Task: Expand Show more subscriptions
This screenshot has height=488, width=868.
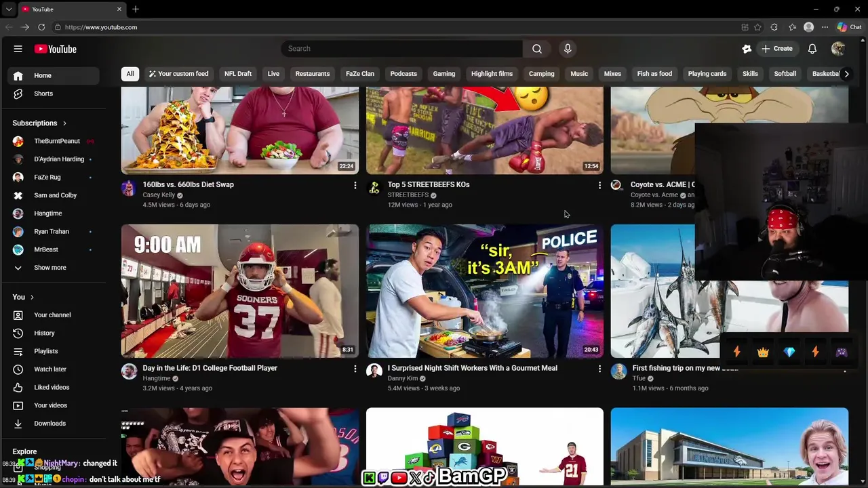Action: pos(53,268)
